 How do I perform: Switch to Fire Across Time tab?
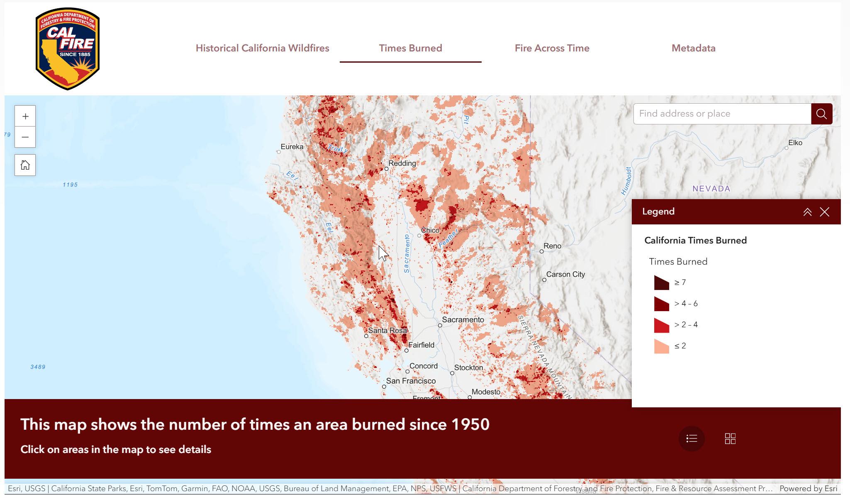(x=552, y=48)
